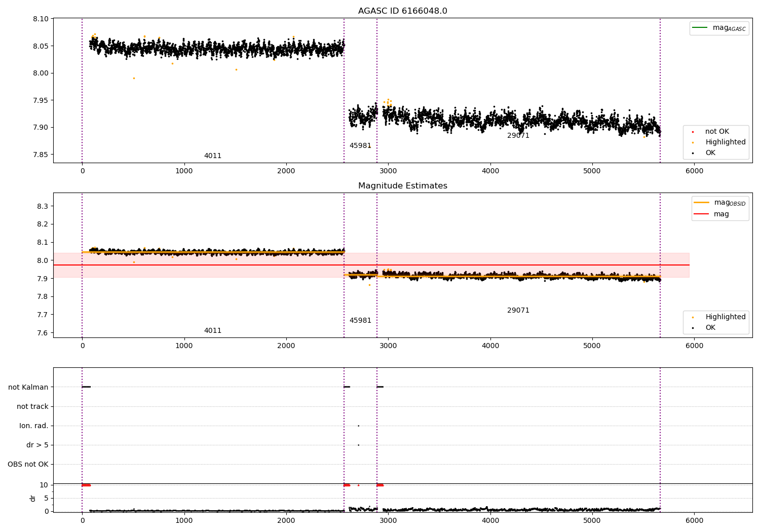
Task: Click the 6000 x-axis tick under the top plot
Action: [694, 171]
